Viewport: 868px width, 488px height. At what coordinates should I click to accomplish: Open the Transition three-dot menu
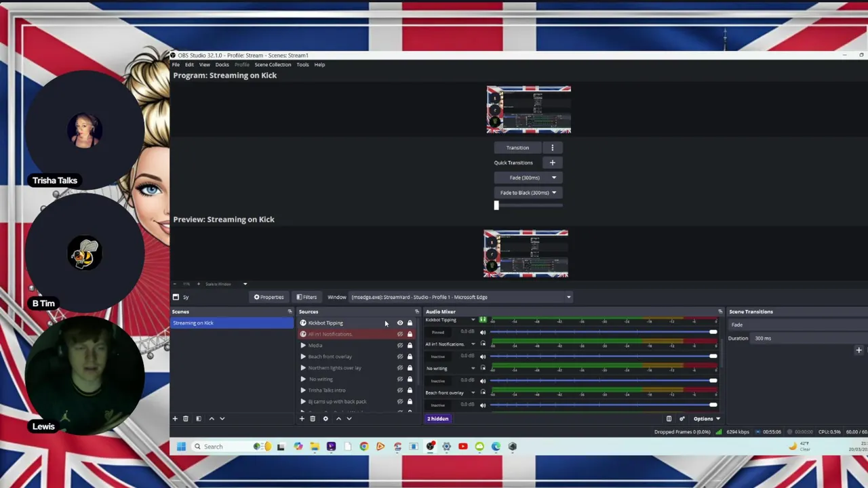coord(552,148)
